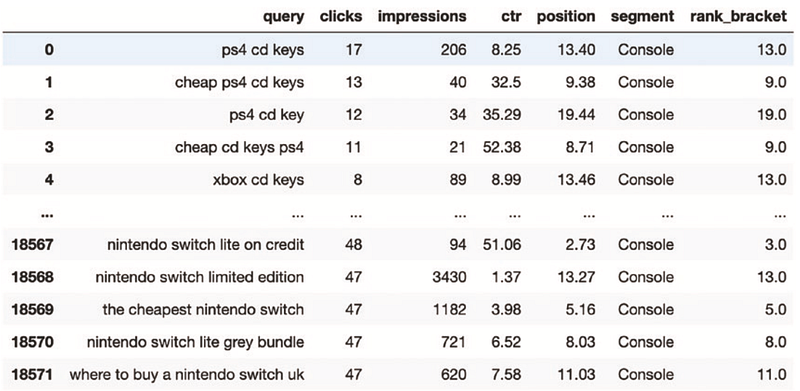This screenshot has height=391, width=800.
Task: Click the segment column header
Action: (642, 17)
